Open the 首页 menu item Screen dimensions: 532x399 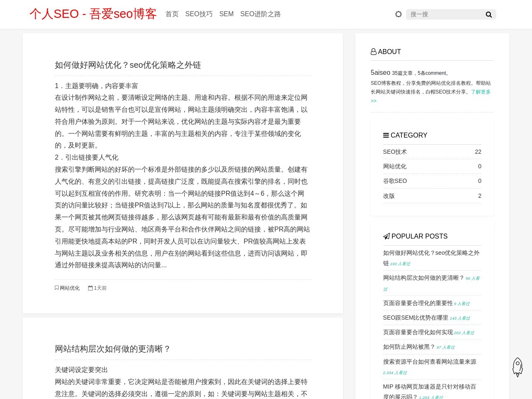pyautogui.click(x=172, y=14)
